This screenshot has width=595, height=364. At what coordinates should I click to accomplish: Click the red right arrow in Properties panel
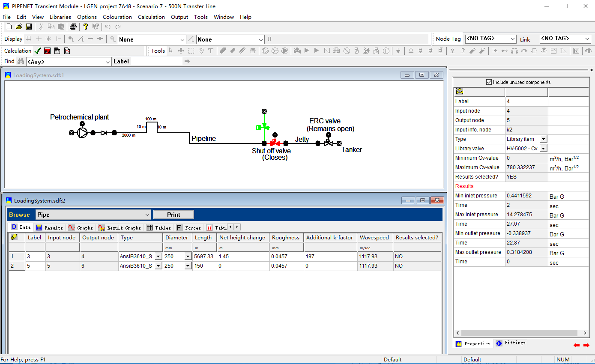[x=586, y=345]
